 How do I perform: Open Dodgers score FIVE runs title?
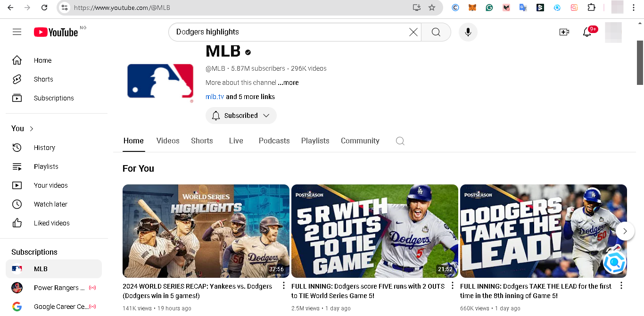coord(368,291)
